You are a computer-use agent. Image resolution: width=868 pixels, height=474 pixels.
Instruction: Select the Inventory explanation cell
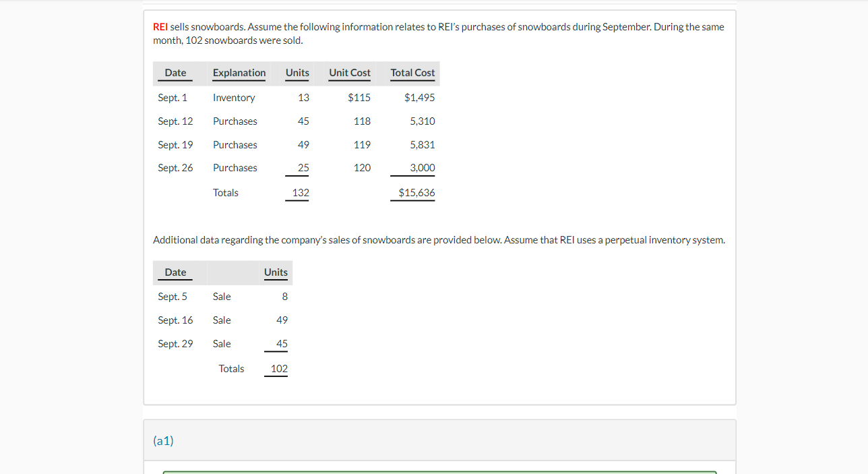[234, 98]
